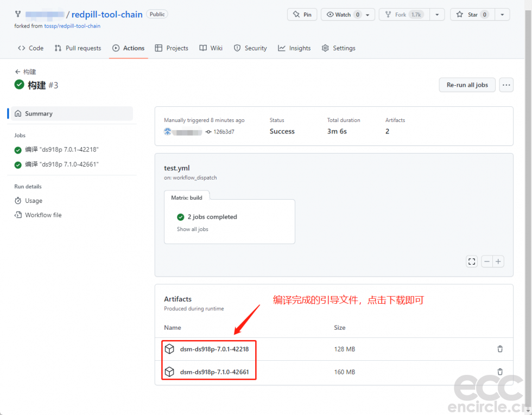Click the Fork button
532x415 pixels.
404,15
